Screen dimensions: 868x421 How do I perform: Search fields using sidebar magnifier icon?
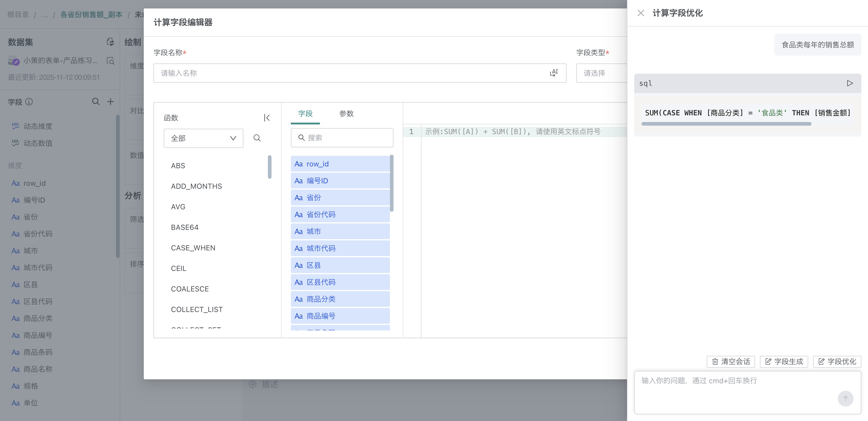pos(96,101)
